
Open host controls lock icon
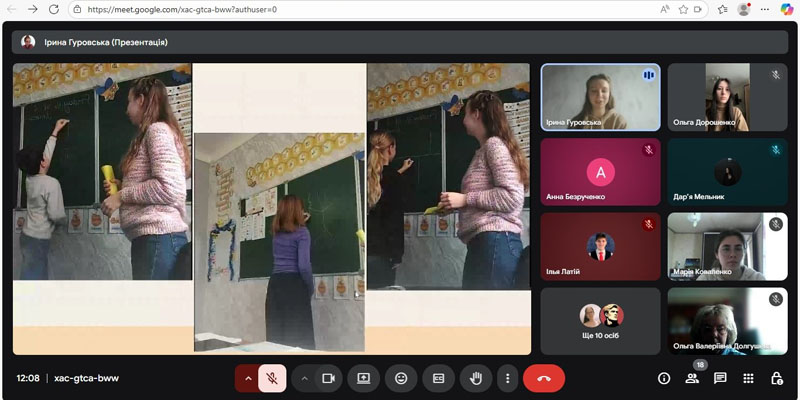[776, 378]
